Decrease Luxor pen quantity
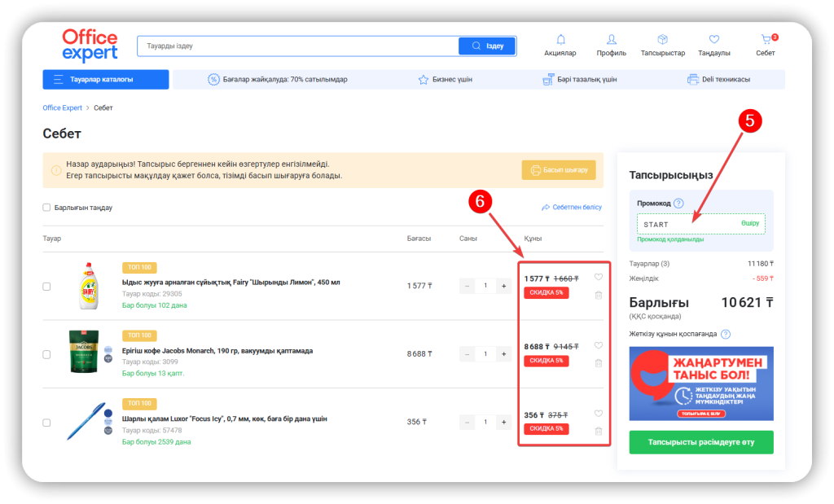The height and width of the screenshot is (504, 834). [467, 422]
